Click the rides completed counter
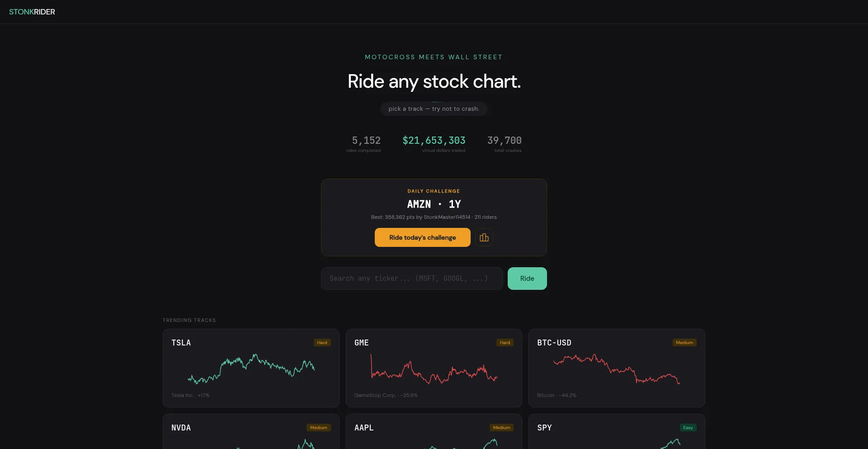Image resolution: width=868 pixels, height=449 pixels. point(363,144)
